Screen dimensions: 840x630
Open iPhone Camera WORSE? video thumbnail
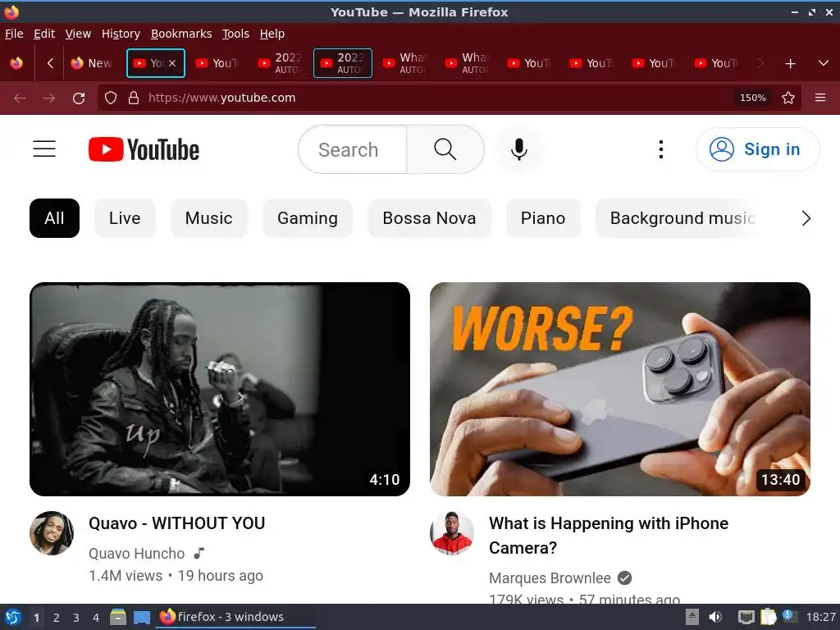click(620, 389)
